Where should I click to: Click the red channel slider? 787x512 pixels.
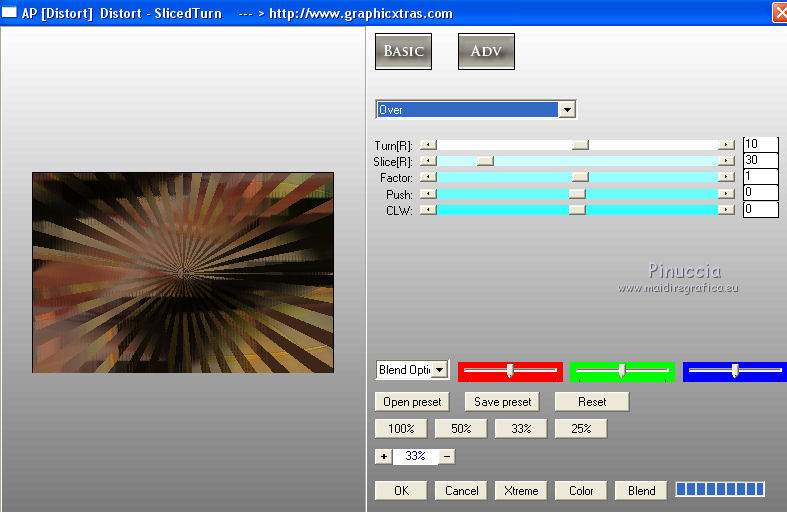pos(510,371)
